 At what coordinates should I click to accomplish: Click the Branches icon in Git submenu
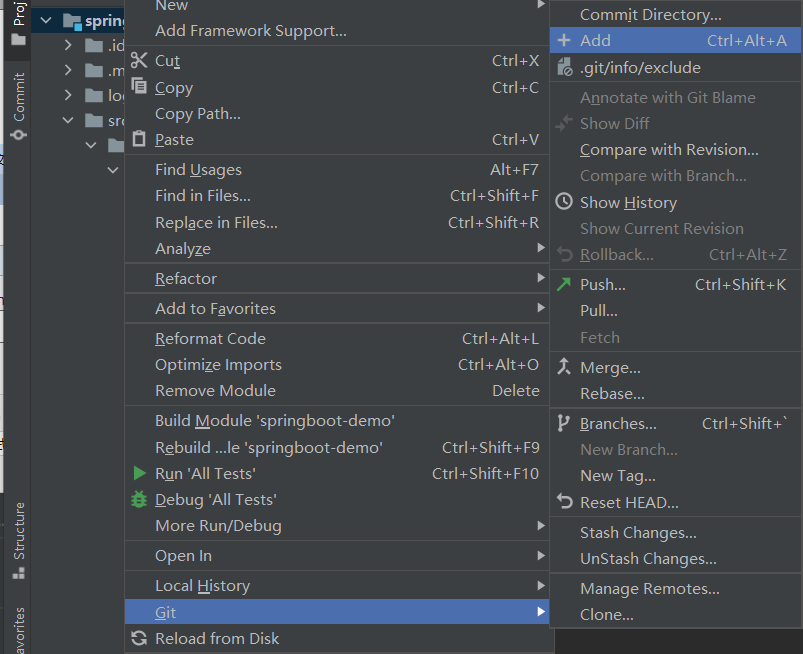[x=564, y=423]
